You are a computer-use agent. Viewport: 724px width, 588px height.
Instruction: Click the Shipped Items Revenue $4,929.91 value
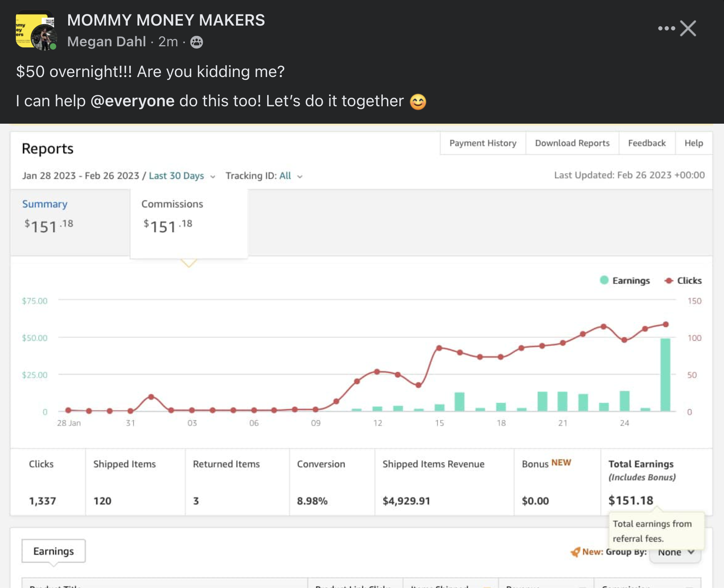click(406, 501)
